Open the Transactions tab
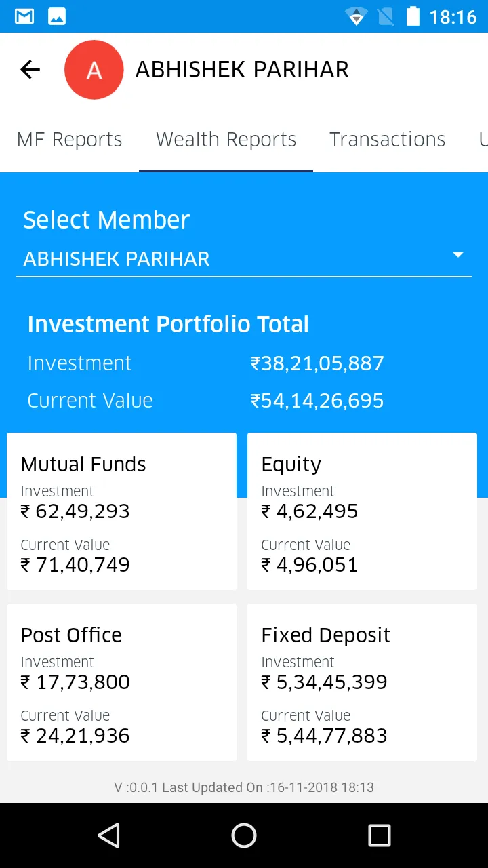 point(388,140)
